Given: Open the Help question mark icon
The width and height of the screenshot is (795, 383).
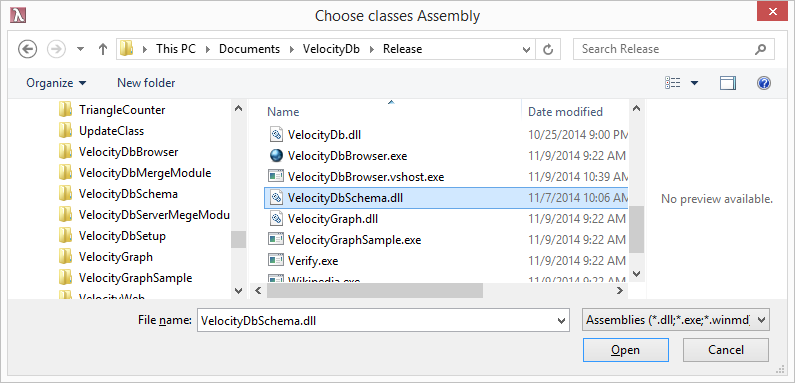Looking at the screenshot, I should [764, 83].
